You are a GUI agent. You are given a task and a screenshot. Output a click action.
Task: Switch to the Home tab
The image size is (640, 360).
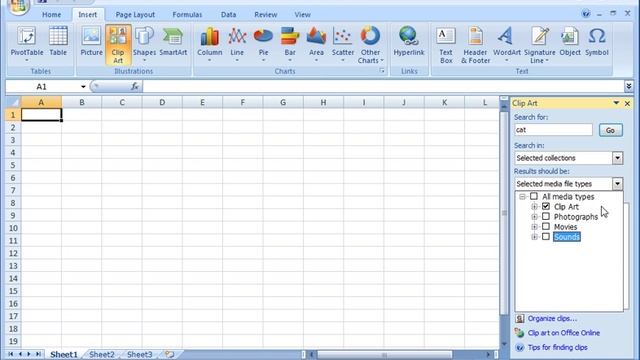click(51, 15)
